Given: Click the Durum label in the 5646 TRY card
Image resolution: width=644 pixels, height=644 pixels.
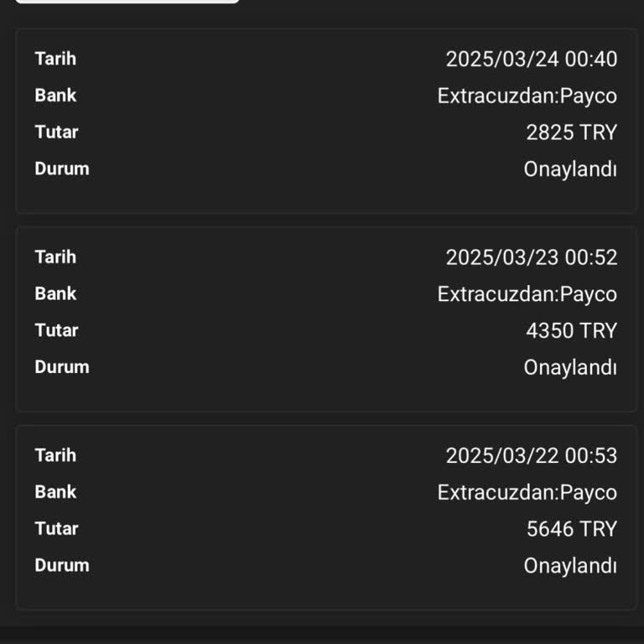Looking at the screenshot, I should [61, 565].
